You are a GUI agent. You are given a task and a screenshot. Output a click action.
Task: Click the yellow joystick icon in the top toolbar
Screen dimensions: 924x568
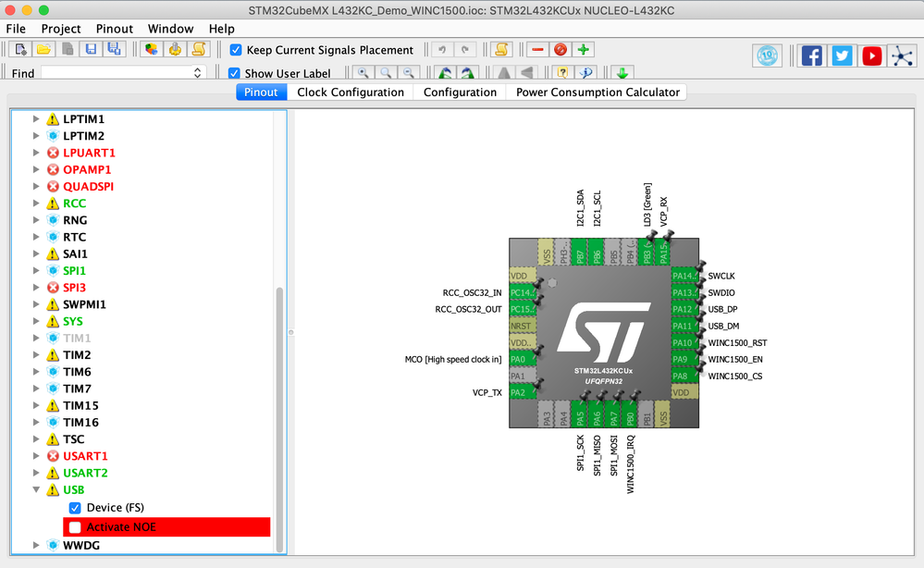click(175, 50)
